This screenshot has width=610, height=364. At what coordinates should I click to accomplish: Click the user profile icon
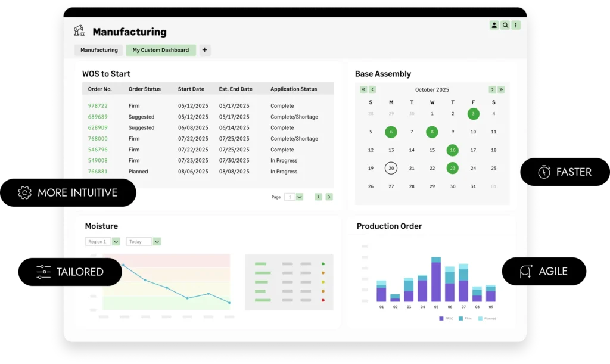point(494,25)
